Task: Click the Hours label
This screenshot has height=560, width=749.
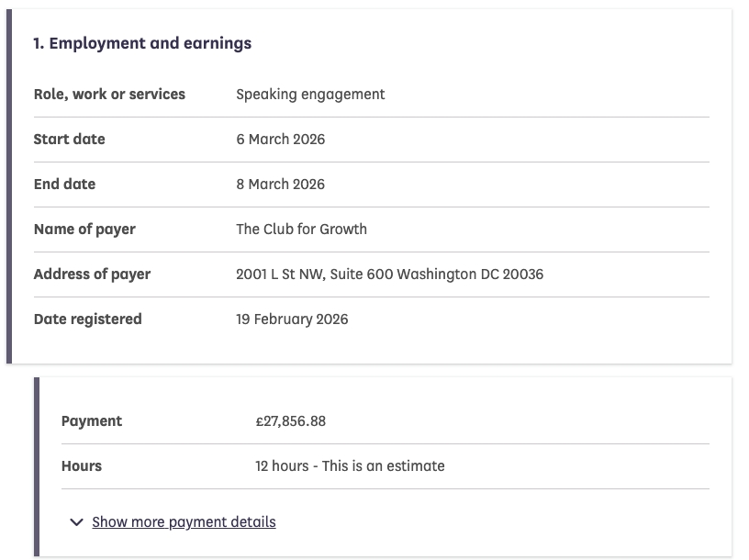Action: click(x=82, y=465)
